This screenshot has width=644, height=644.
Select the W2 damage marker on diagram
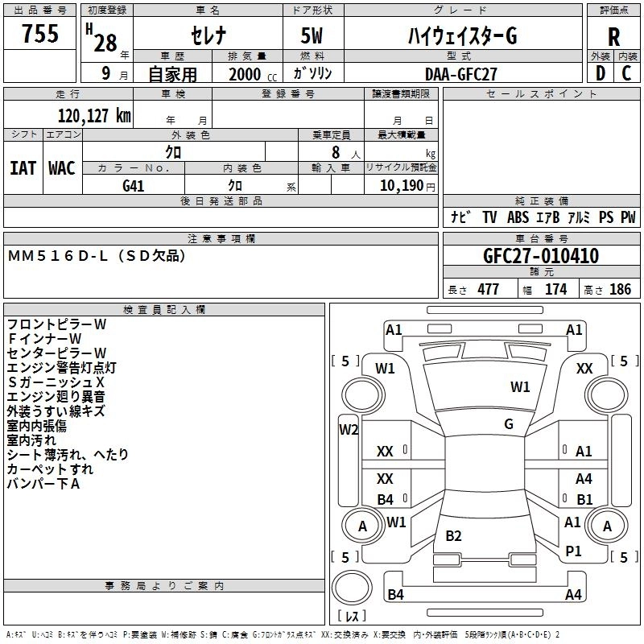click(x=348, y=429)
